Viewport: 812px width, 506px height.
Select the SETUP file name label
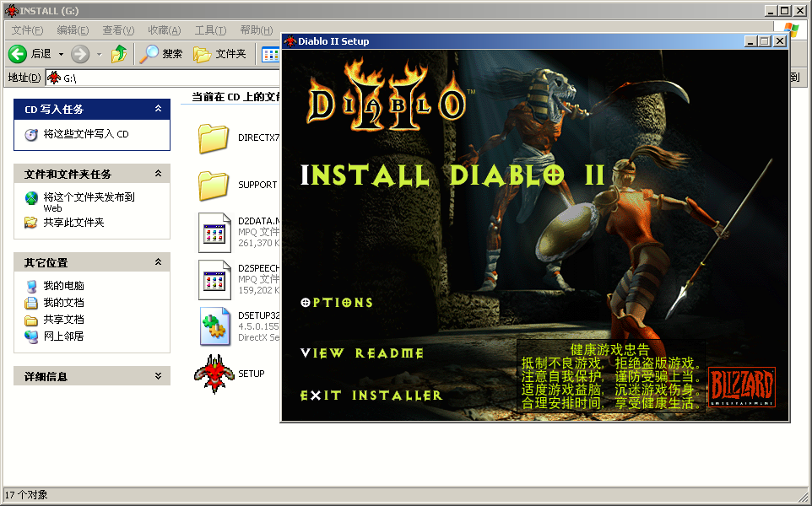(252, 374)
